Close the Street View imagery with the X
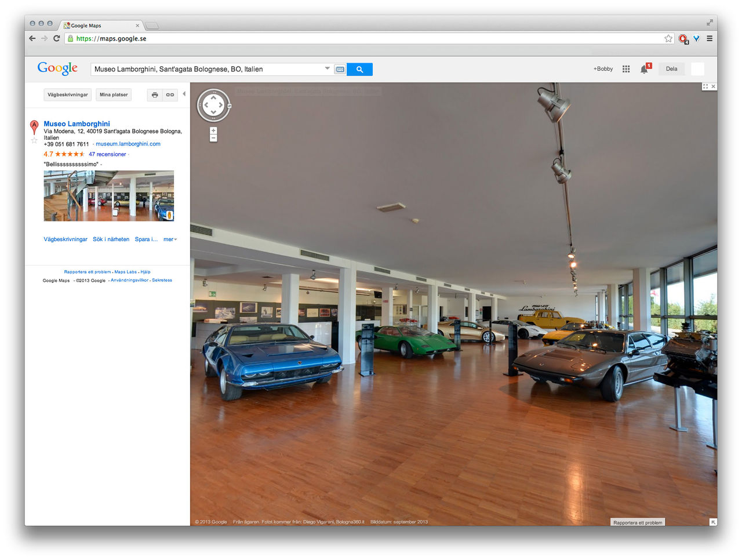The width and height of the screenshot is (742, 560). coord(713,86)
